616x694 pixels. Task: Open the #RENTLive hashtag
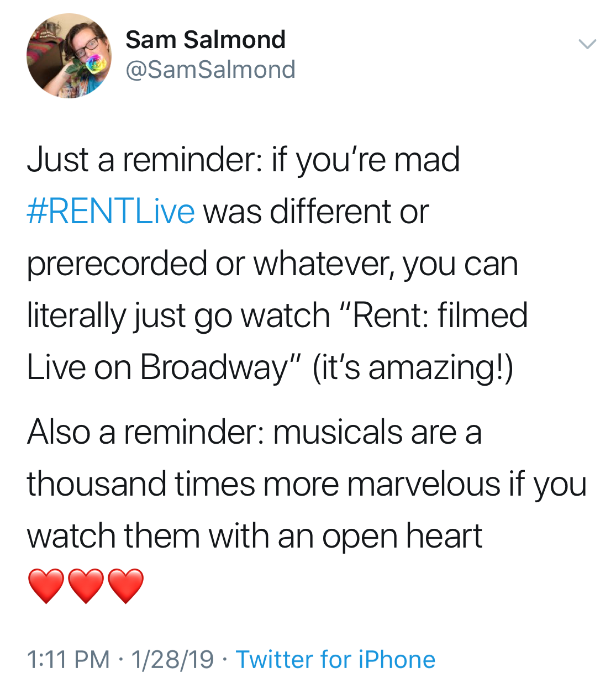point(110,212)
